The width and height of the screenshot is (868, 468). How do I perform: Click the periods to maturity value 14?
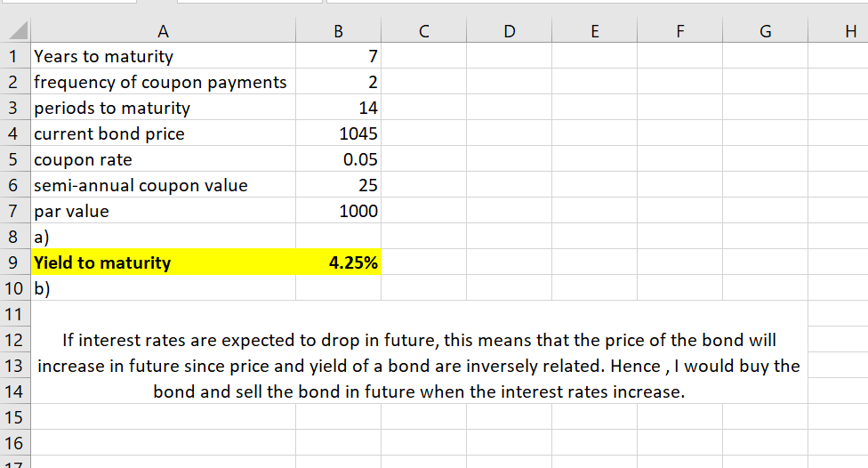click(339, 108)
